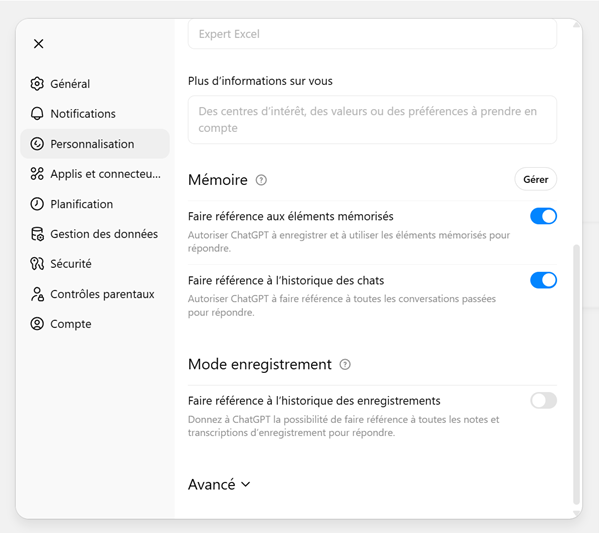Turn off the historique des chats toggle
This screenshot has height=533, width=599.
(x=543, y=280)
